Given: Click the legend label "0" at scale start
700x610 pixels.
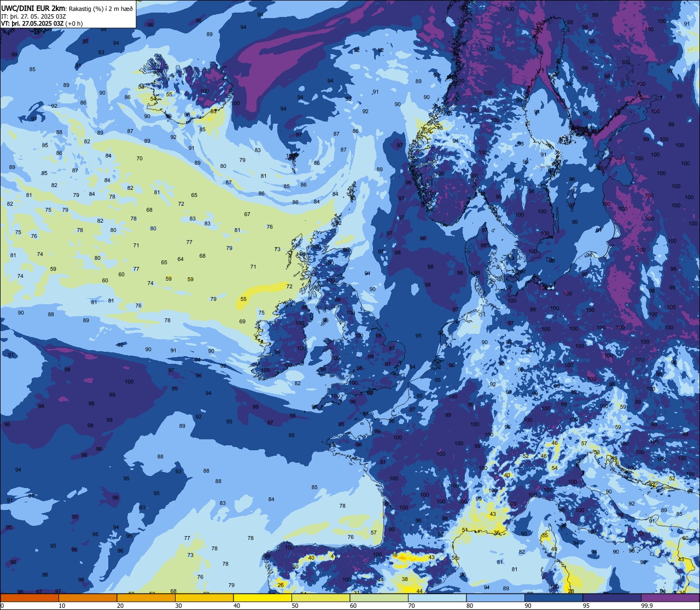Looking at the screenshot, I should pos(2,606).
